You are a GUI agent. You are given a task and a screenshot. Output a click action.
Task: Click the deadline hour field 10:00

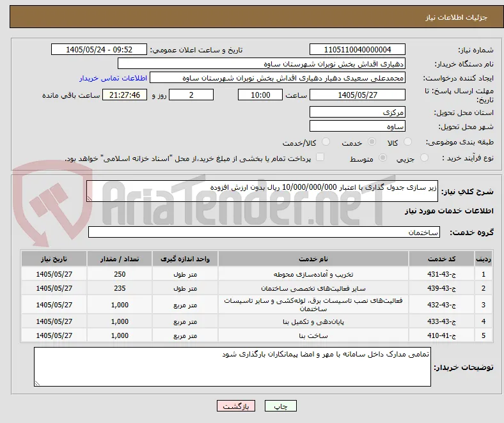pyautogui.click(x=260, y=95)
